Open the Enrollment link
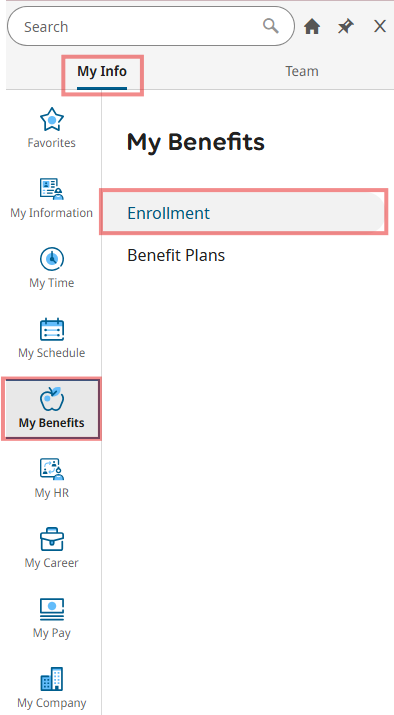The image size is (394, 715). pos(168,213)
